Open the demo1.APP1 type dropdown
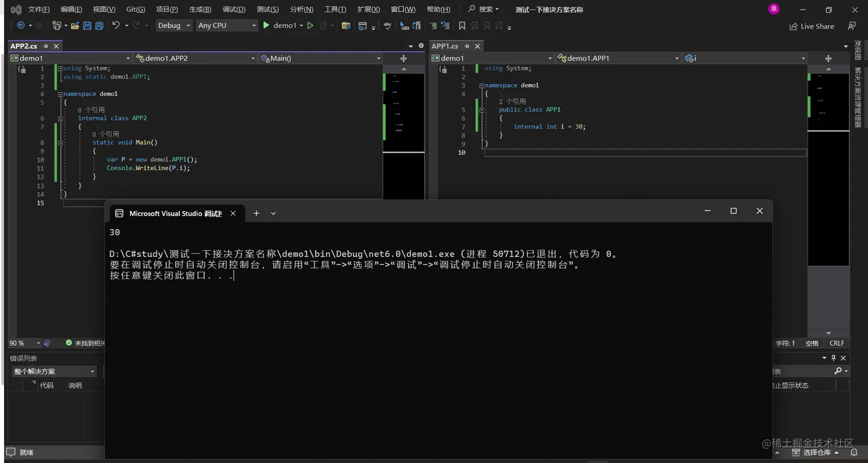The image size is (868, 463). 619,58
